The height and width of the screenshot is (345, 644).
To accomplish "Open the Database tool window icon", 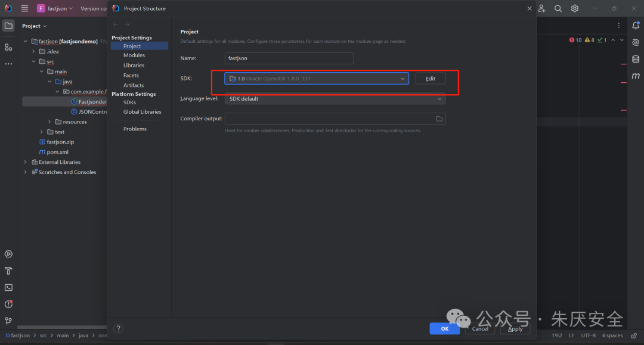I will 636,59.
